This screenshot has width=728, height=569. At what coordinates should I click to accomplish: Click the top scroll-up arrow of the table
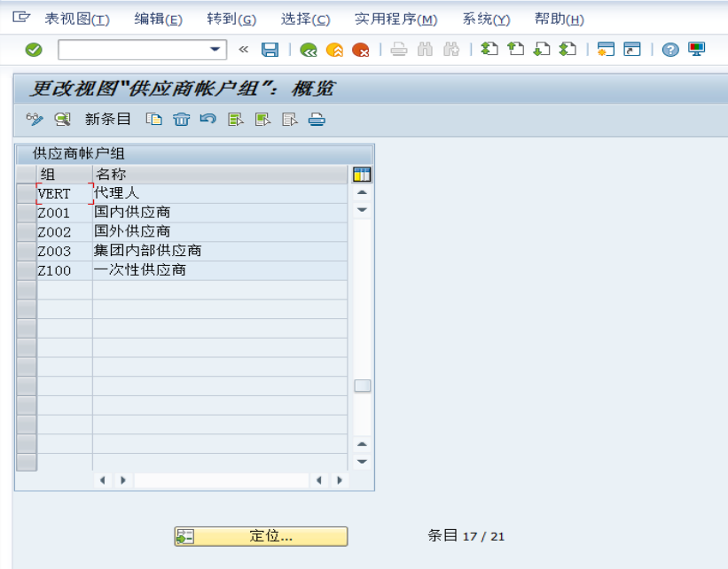362,192
